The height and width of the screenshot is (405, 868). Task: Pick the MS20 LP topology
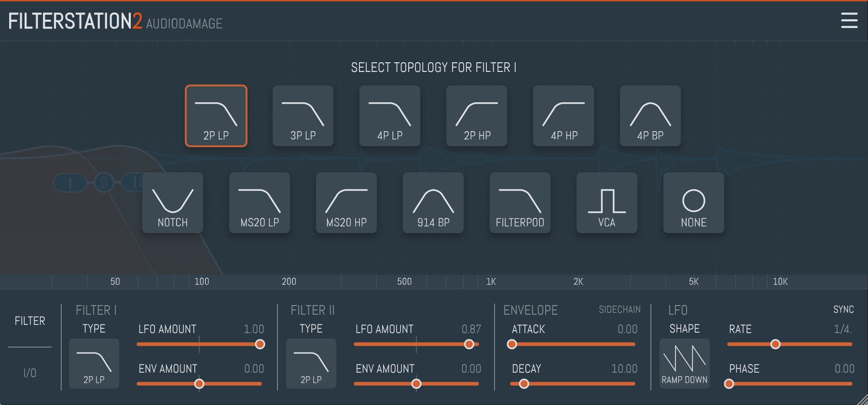coord(260,203)
